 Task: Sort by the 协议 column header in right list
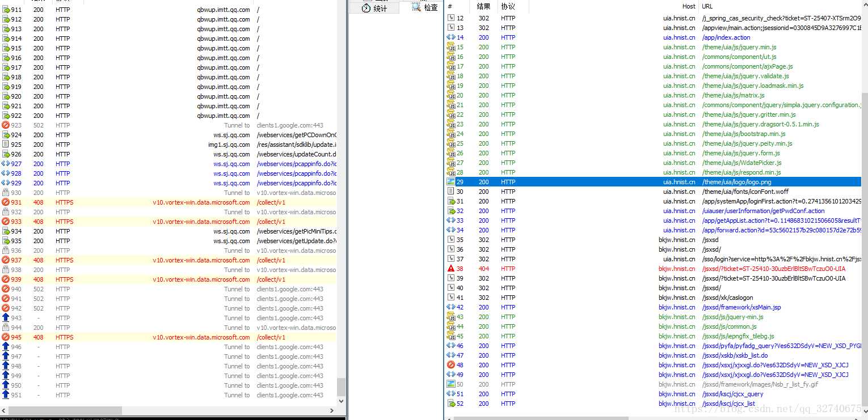click(x=513, y=6)
